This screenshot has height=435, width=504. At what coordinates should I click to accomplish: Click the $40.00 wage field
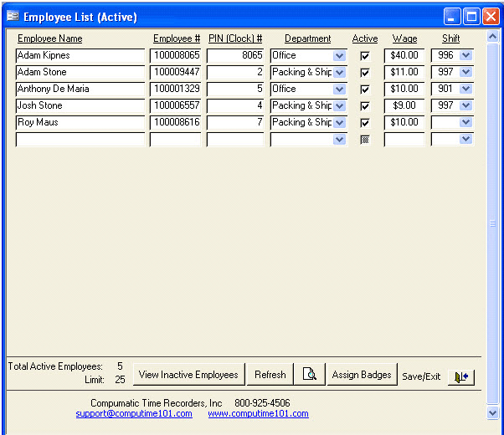click(404, 55)
